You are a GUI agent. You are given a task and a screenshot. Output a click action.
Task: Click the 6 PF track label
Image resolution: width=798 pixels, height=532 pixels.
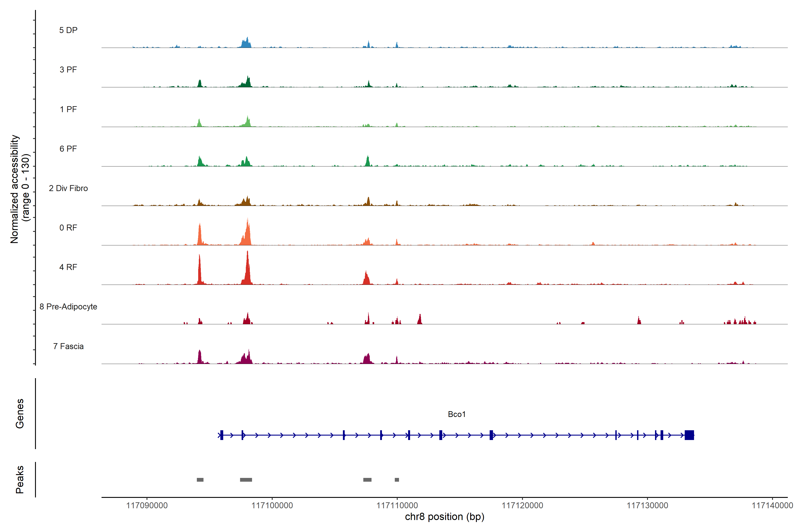(x=68, y=149)
